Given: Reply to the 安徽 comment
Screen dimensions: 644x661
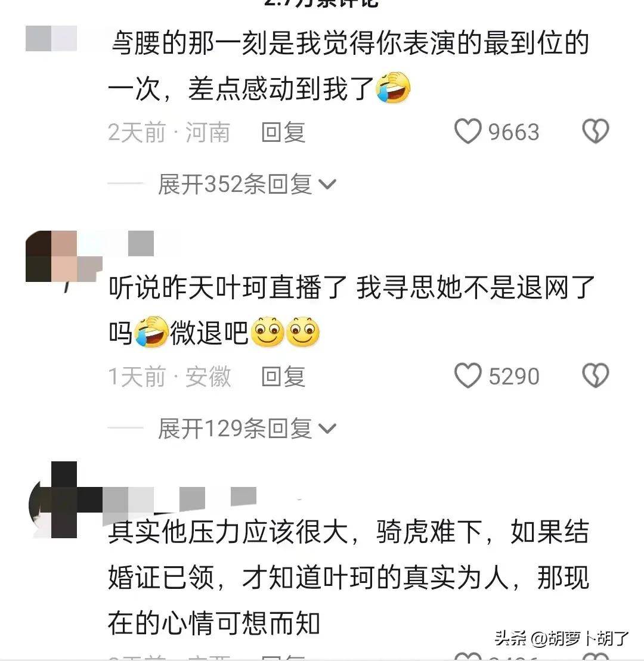Looking at the screenshot, I should (283, 376).
